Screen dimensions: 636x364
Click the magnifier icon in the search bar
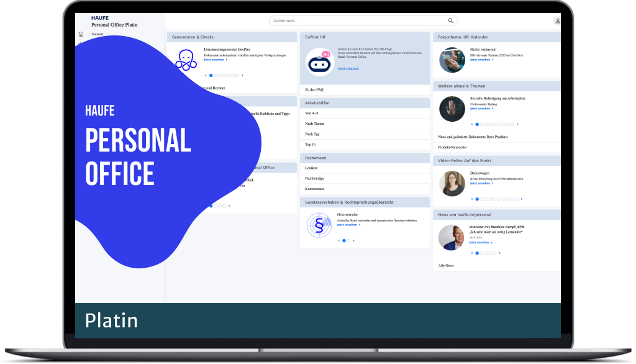pos(451,20)
